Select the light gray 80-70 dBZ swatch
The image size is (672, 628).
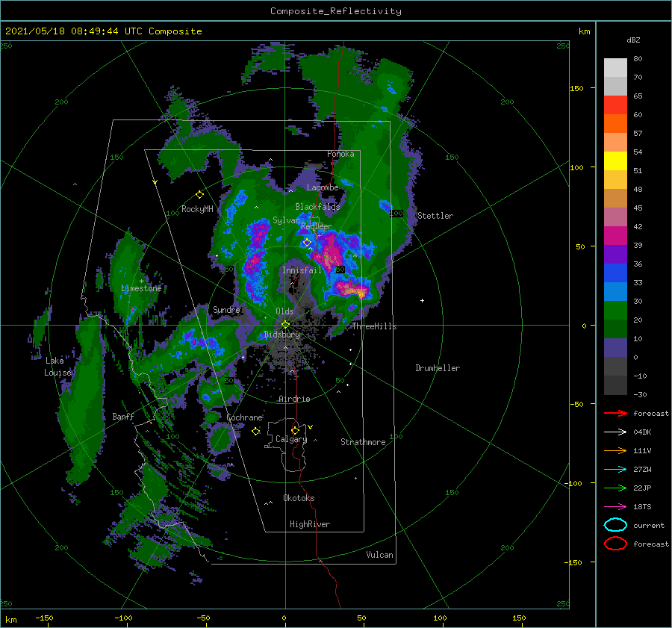(615, 68)
